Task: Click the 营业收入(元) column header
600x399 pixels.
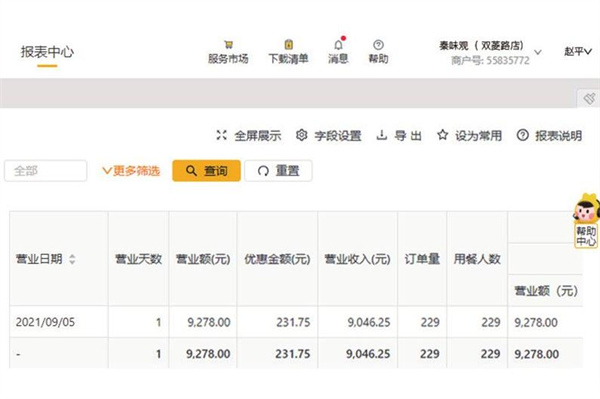Action: 357,259
